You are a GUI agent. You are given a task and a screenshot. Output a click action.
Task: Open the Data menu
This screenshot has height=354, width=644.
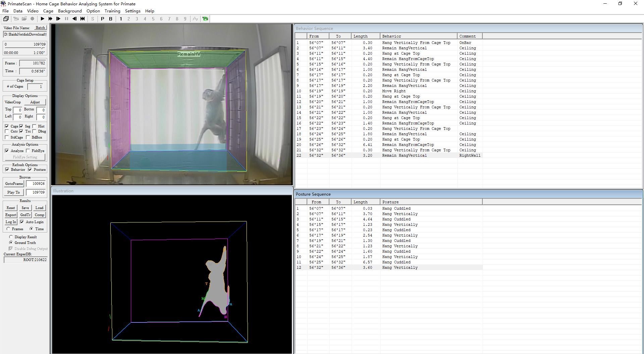coord(18,11)
